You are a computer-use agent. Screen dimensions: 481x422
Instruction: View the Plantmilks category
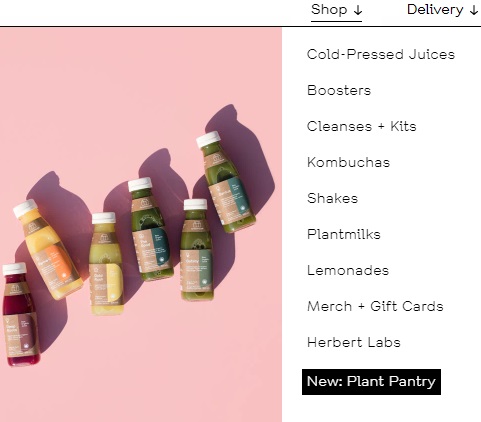coord(344,234)
